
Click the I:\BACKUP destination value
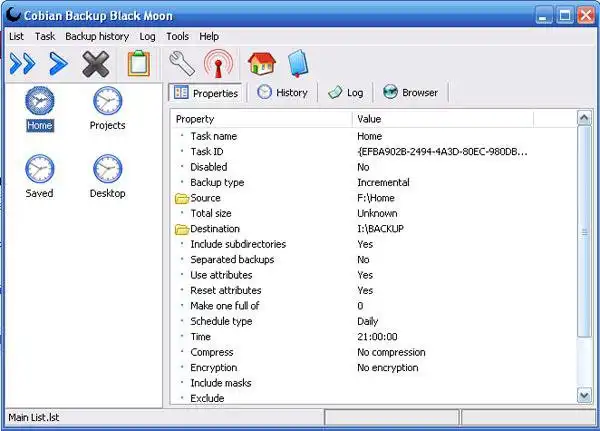tap(380, 229)
